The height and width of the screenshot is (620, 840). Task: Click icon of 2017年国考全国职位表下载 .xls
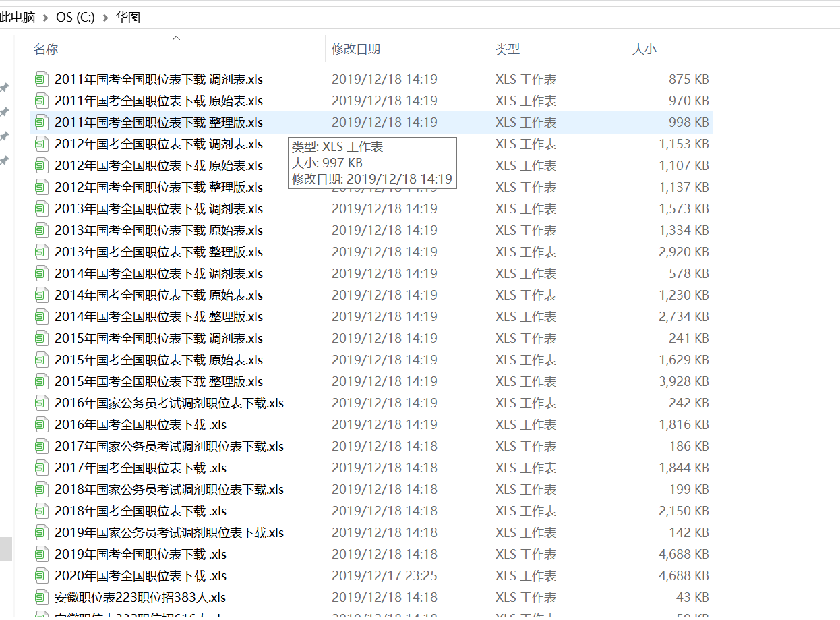42,468
